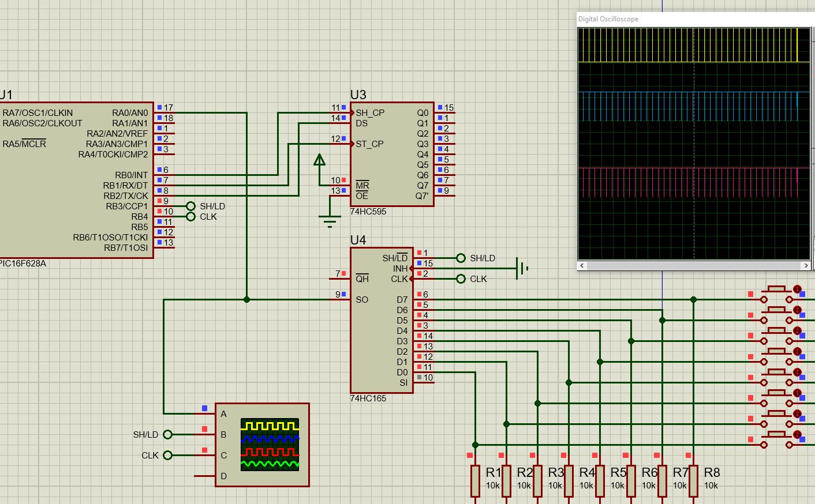Click SH/LD terminal at RB3/CCP1 pin
This screenshot has width=815, height=504.
(x=191, y=206)
